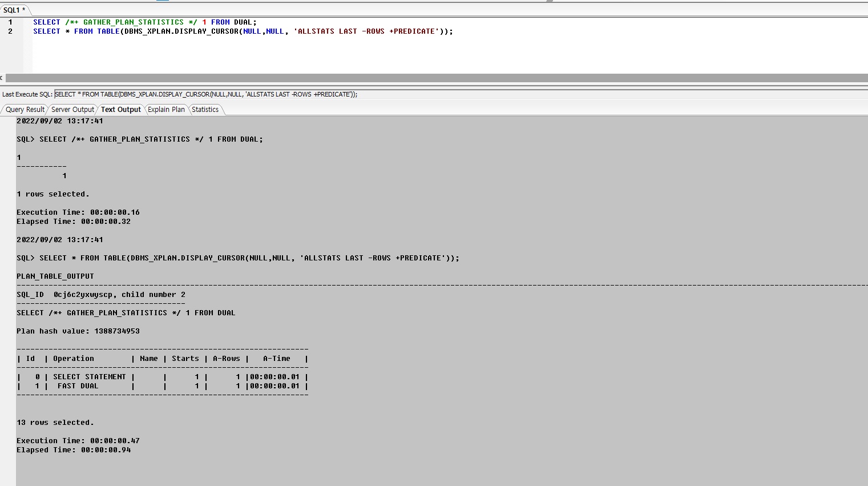The width and height of the screenshot is (868, 486).
Task: Select the SQL1 editor tab
Action: click(x=14, y=10)
